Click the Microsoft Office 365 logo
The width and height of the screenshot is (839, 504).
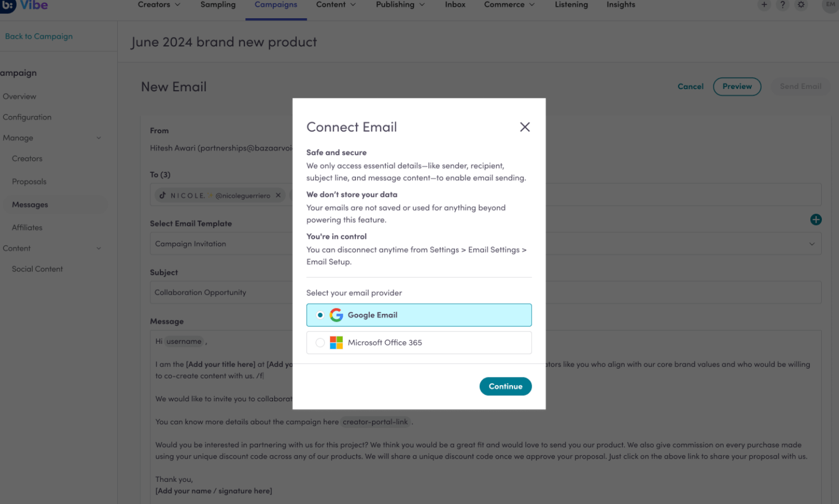click(x=336, y=343)
